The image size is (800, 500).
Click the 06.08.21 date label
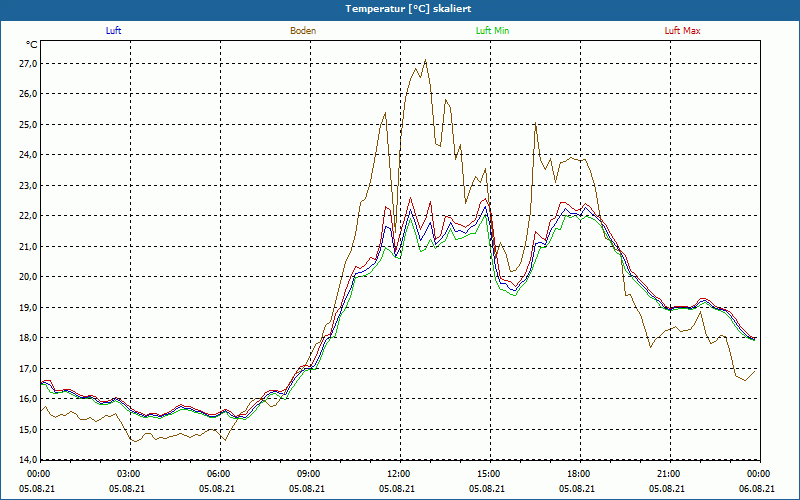tap(758, 488)
